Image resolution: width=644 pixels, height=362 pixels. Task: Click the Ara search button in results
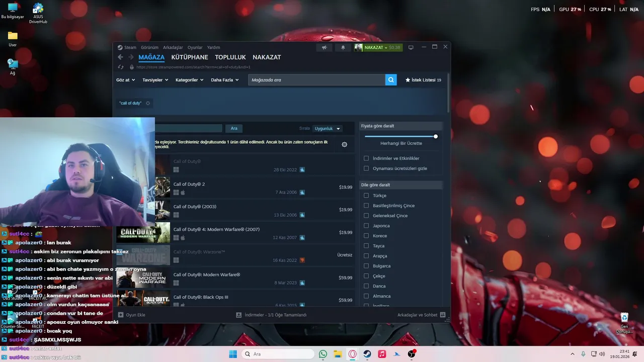(234, 129)
